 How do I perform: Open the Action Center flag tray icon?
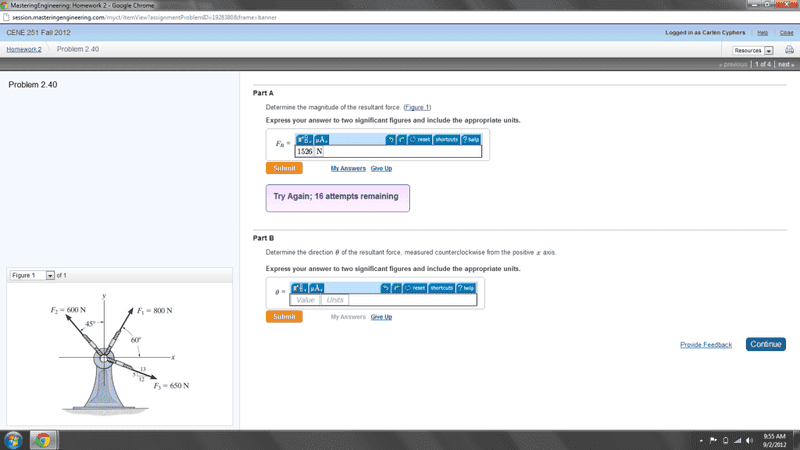(713, 440)
